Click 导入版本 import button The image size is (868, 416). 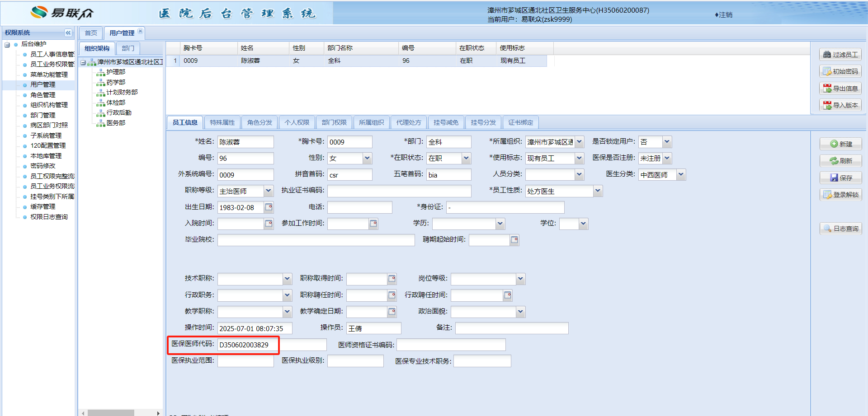(x=840, y=105)
